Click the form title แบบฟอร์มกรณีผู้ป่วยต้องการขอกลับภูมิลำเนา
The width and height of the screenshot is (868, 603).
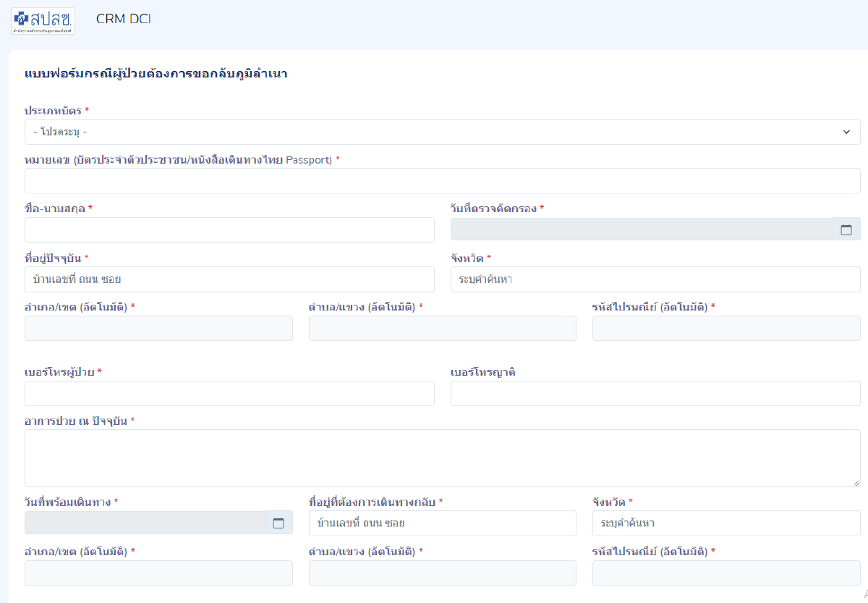156,75
